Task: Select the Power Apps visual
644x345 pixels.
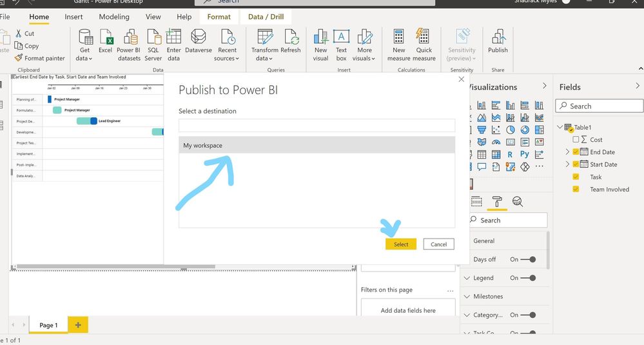Action: (x=525, y=167)
